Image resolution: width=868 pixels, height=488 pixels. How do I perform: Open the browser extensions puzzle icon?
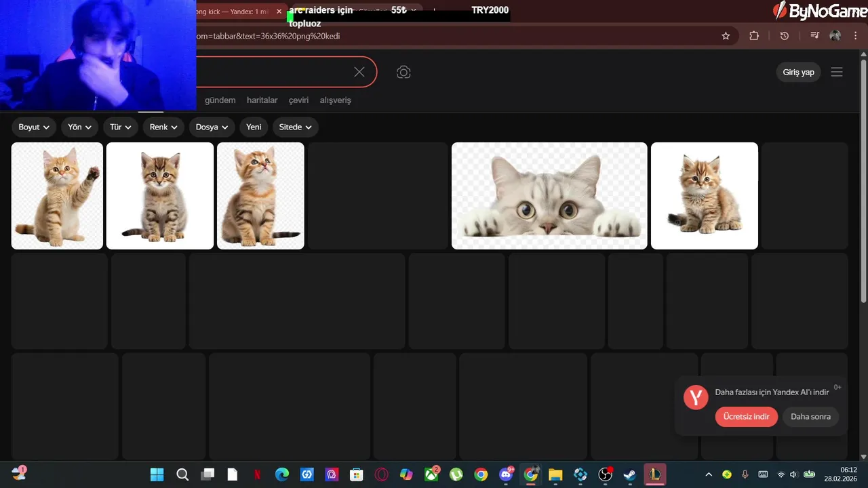point(754,36)
